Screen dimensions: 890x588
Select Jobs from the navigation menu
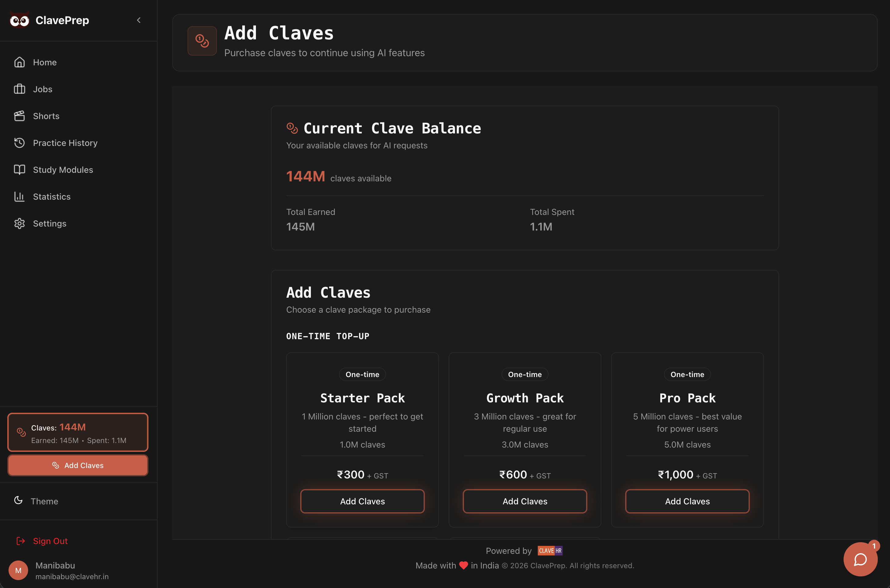pyautogui.click(x=43, y=89)
